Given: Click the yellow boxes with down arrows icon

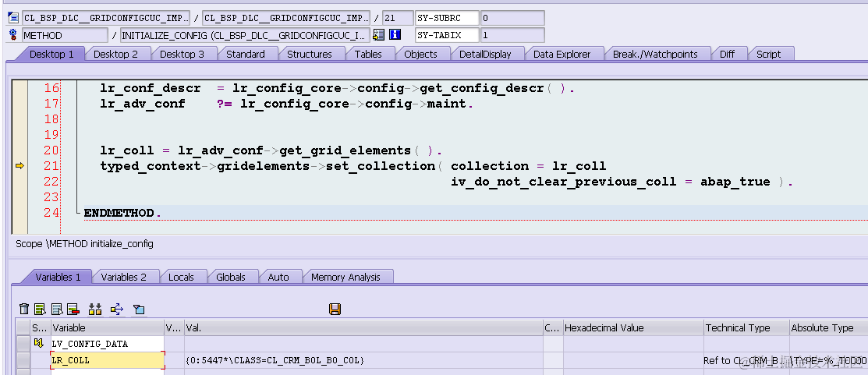Looking at the screenshot, I should tap(94, 310).
